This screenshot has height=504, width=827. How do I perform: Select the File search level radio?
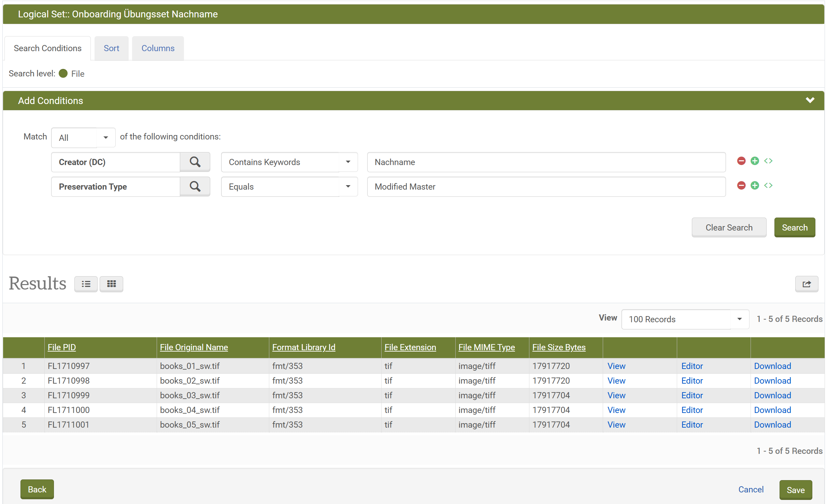click(x=63, y=74)
